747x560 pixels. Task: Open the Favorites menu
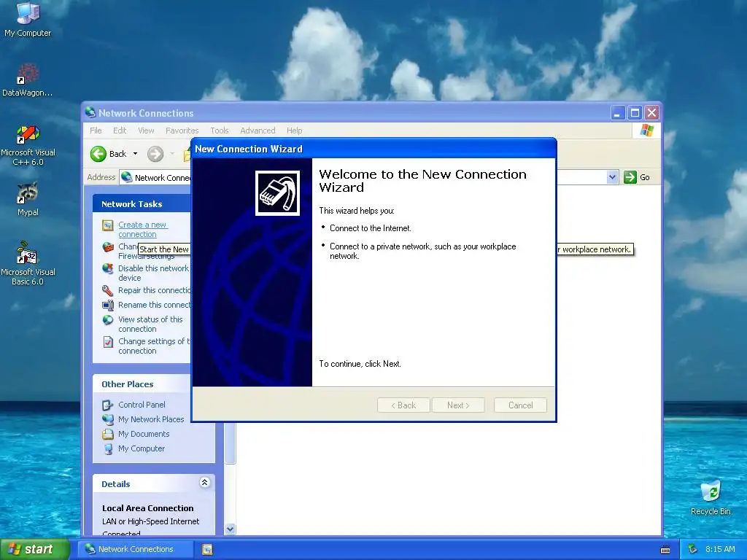[x=182, y=131]
